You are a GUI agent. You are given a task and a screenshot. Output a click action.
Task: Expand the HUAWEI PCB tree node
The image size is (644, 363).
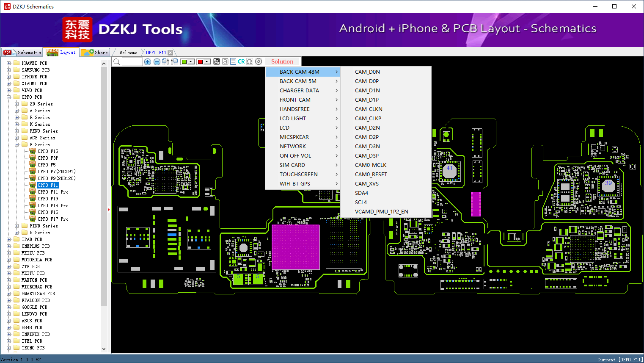8,63
